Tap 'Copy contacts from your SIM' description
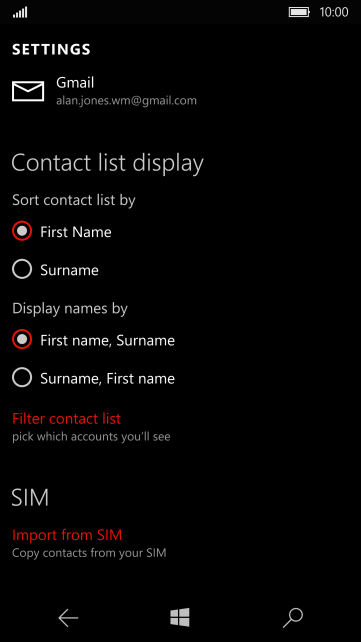 [89, 553]
